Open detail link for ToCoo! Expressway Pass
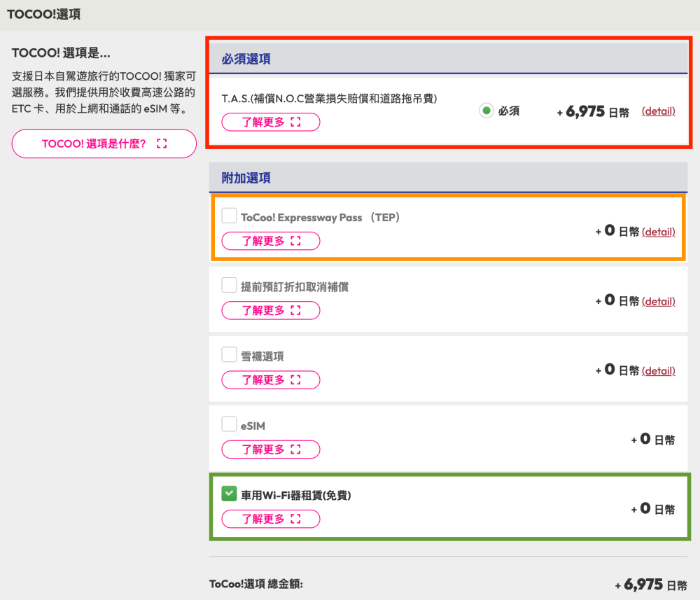700x600 pixels. (659, 232)
